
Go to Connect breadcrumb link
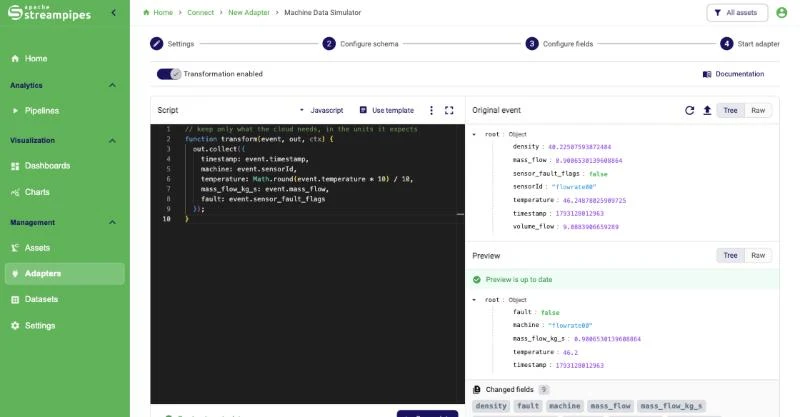[x=201, y=12]
